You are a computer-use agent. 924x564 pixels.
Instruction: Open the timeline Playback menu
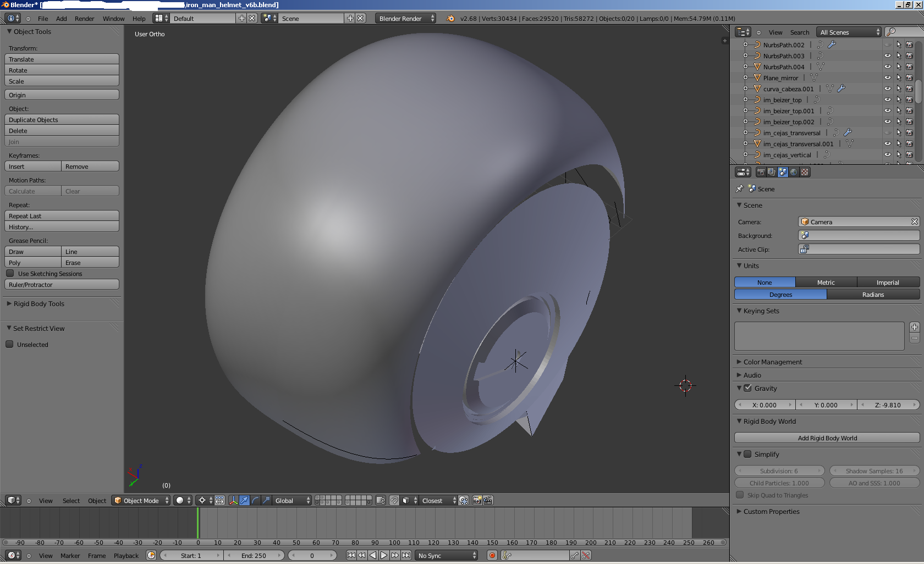(126, 555)
